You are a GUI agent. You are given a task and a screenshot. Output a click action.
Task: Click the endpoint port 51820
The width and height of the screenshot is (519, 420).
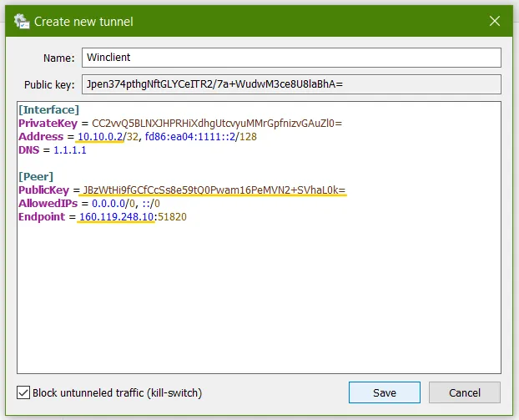pos(172,217)
